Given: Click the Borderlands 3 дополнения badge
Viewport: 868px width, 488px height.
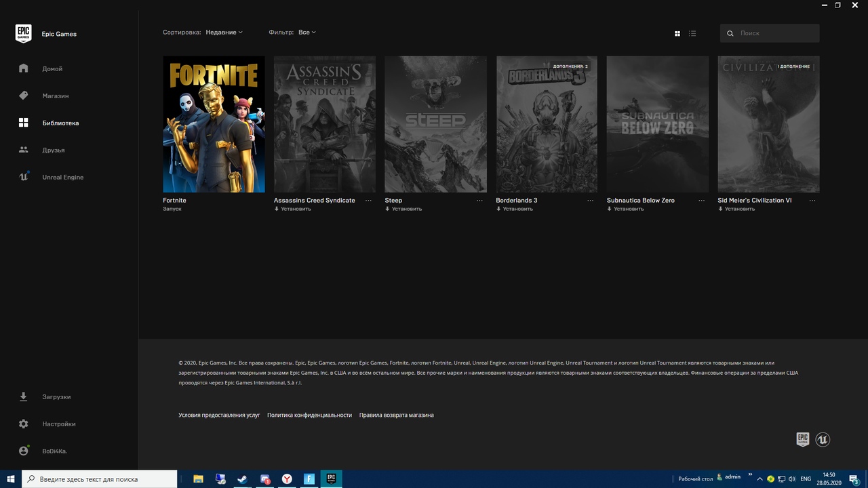Looking at the screenshot, I should pos(570,66).
